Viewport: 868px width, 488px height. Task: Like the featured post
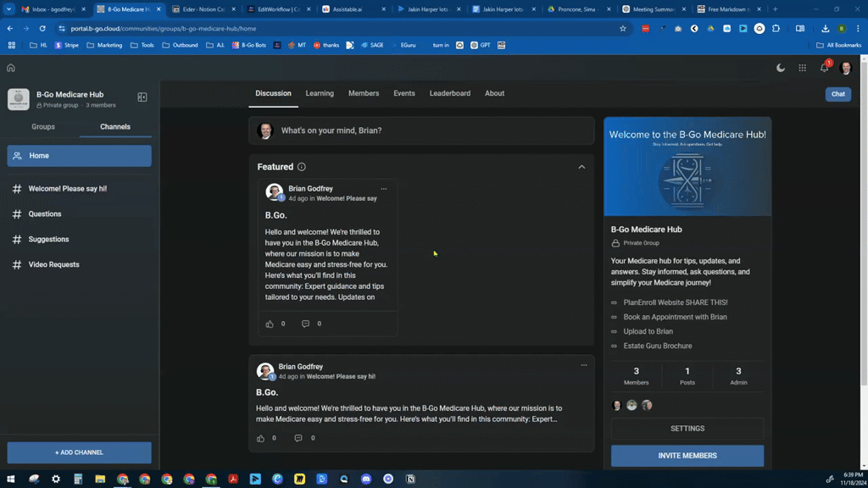pos(270,324)
